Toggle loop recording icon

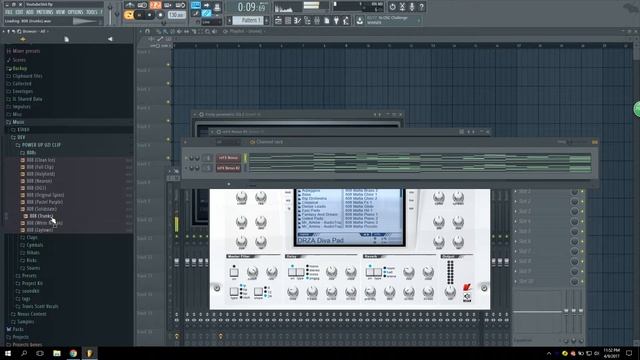[x=180, y=5]
